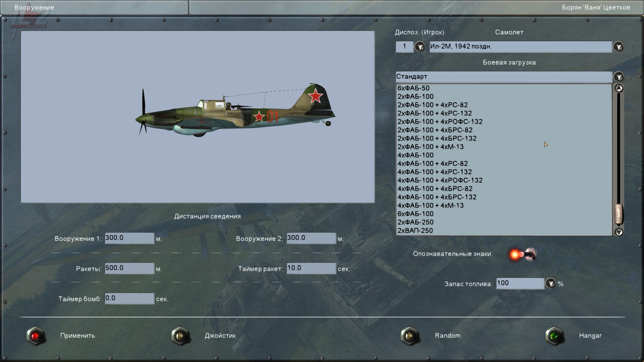Click the Применить text label
The image size is (644, 362).
pyautogui.click(x=77, y=336)
